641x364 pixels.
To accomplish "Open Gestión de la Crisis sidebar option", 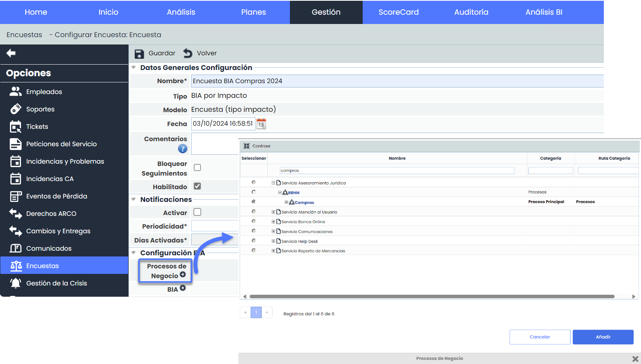I will coord(57,283).
